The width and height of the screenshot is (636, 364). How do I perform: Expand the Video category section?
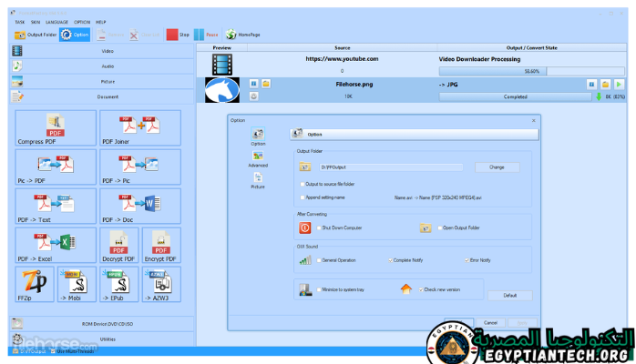108,51
